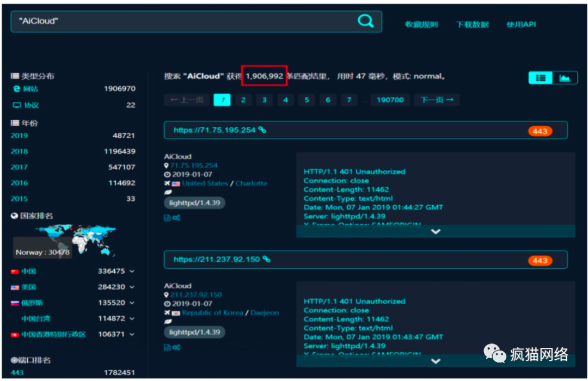
Task: Click document icon below first lighttpd tag
Action: pyautogui.click(x=167, y=218)
